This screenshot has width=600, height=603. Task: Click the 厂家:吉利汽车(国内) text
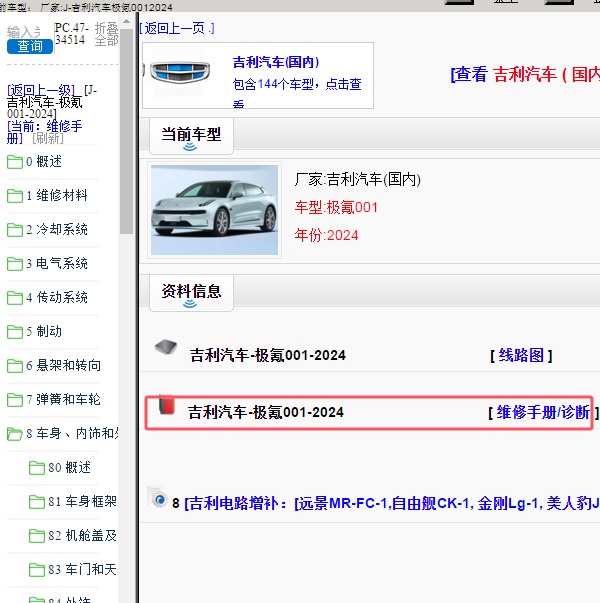point(358,179)
